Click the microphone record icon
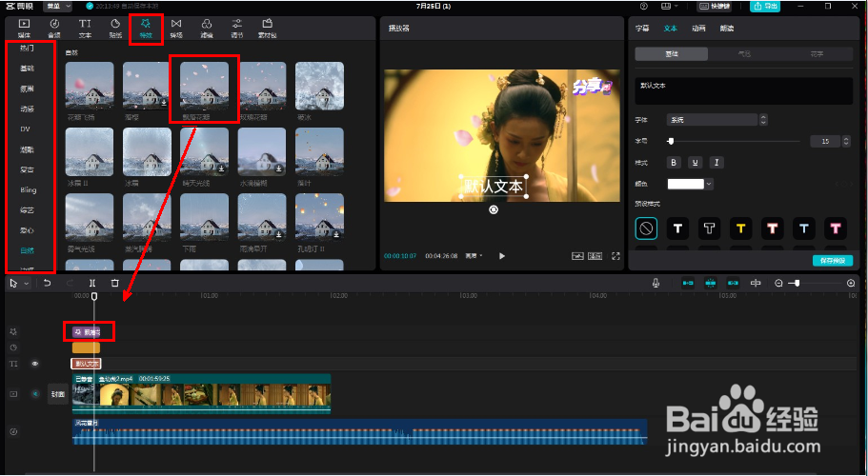The height and width of the screenshot is (476, 868). pyautogui.click(x=656, y=283)
